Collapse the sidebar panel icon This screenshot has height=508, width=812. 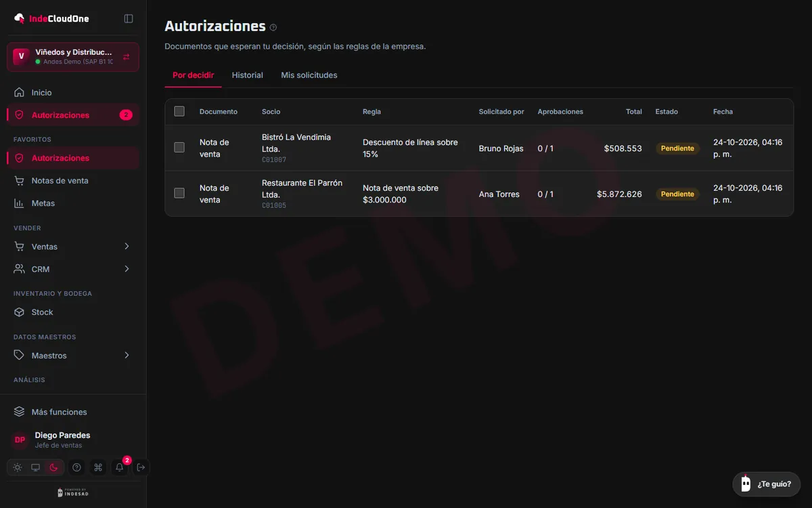(x=129, y=18)
